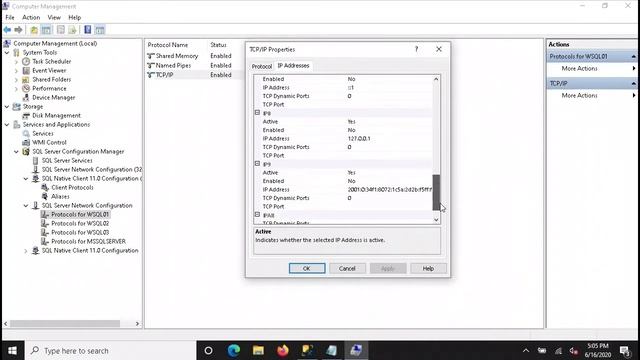
Task: Click the Help book toolbar icon
Action: (x=87, y=30)
